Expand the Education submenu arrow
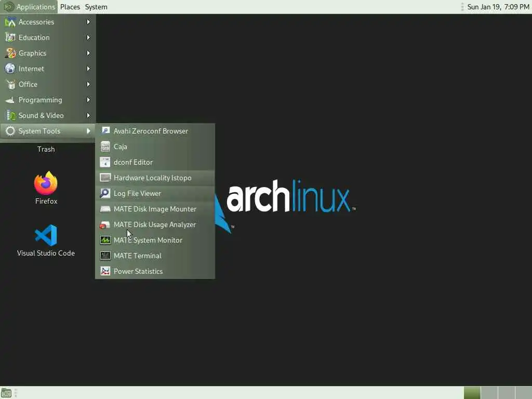The image size is (532, 399). [x=88, y=37]
